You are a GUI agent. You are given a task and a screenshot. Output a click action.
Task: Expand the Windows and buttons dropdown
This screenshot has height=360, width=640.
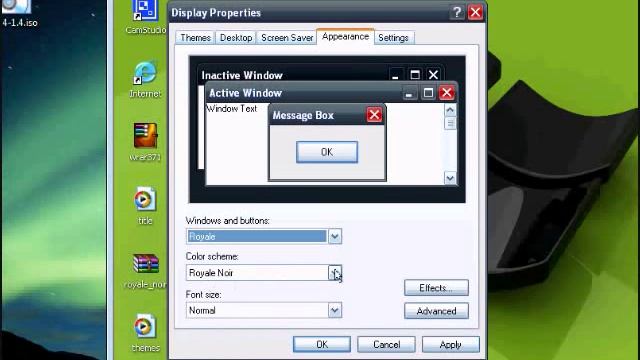point(335,236)
